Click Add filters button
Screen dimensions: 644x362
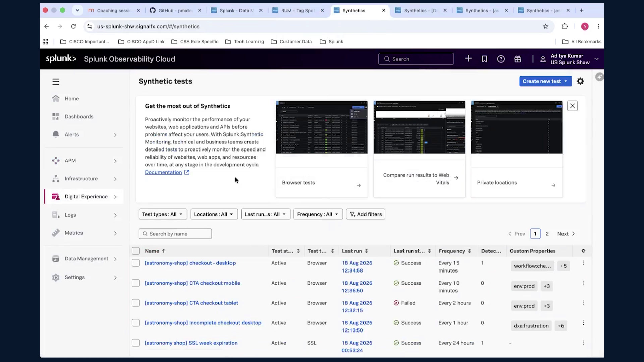366,214
